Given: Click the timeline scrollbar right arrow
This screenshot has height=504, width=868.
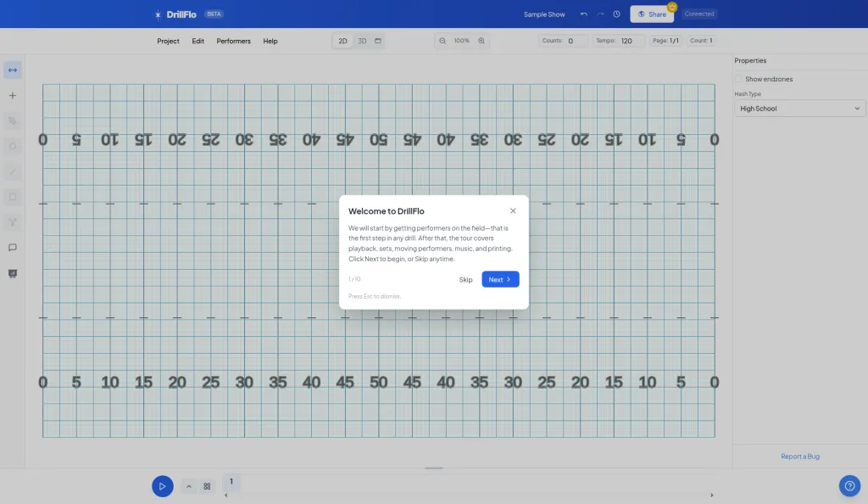Looking at the screenshot, I should (712, 496).
